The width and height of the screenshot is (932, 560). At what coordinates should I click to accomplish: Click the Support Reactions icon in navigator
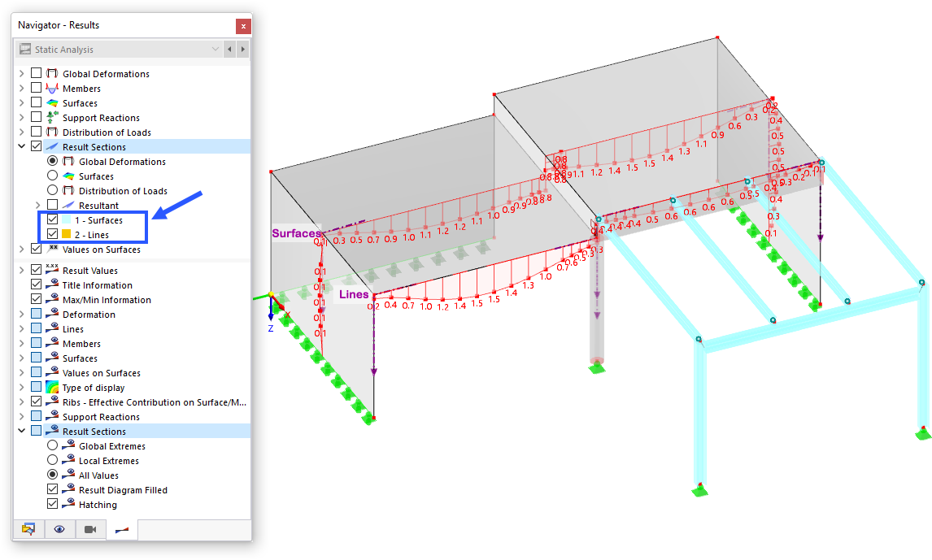pyautogui.click(x=50, y=118)
